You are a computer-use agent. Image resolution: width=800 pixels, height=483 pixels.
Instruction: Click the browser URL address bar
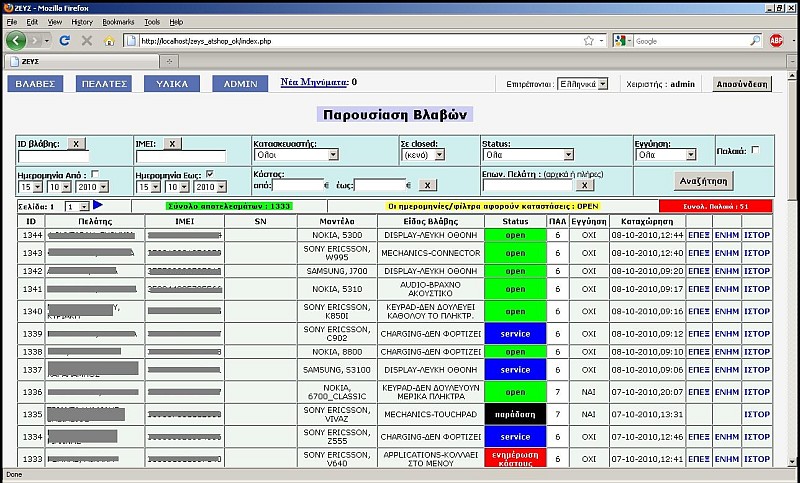click(x=357, y=41)
